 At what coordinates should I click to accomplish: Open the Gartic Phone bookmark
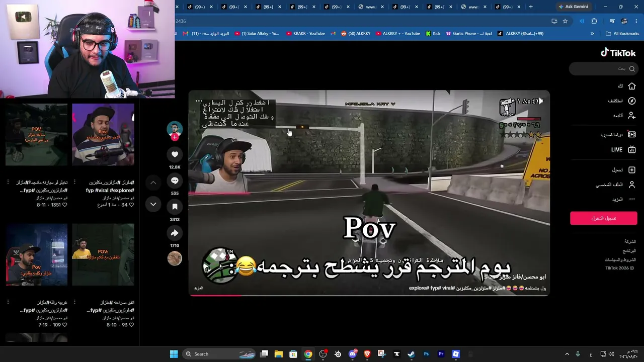click(x=469, y=34)
